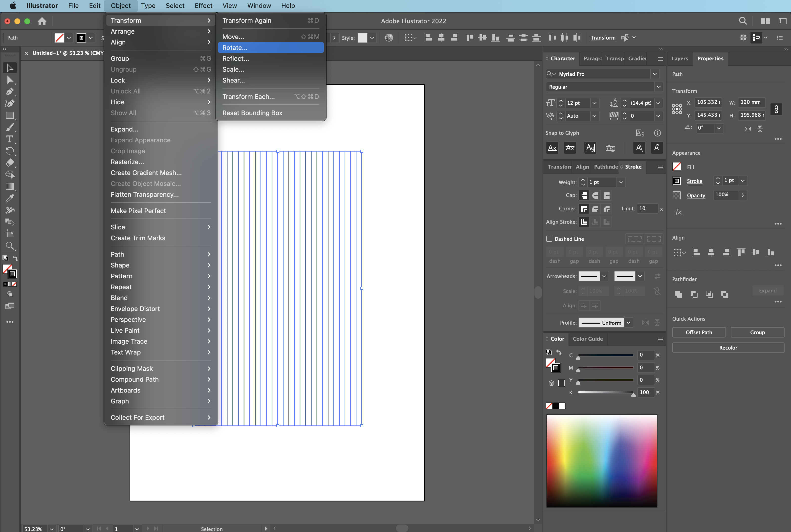Click the Recolor Artwork wheel icon
Image resolution: width=791 pixels, height=532 pixels.
click(389, 38)
